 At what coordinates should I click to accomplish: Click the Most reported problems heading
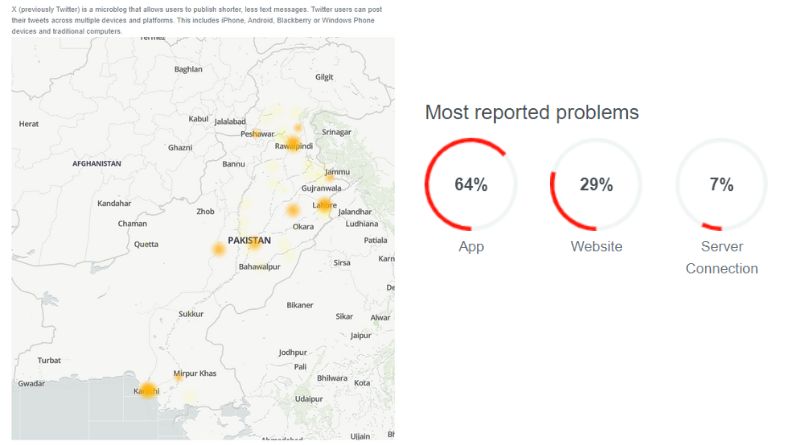(x=532, y=112)
